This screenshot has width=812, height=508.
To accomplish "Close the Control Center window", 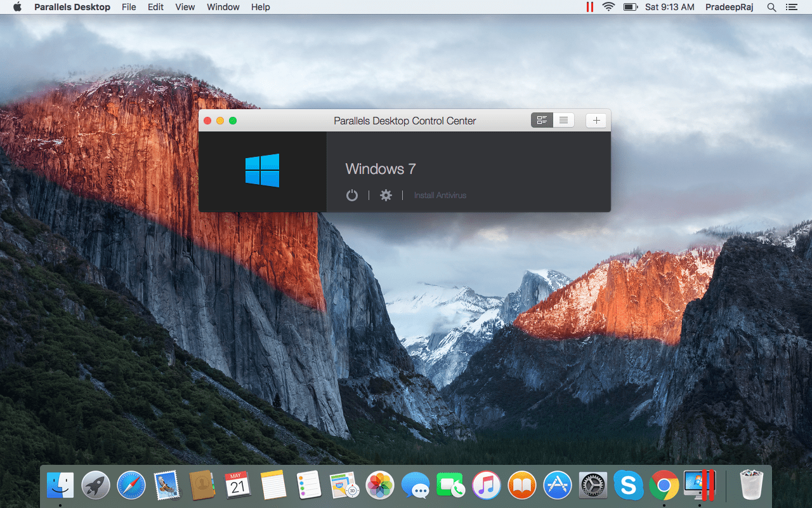I will point(207,121).
